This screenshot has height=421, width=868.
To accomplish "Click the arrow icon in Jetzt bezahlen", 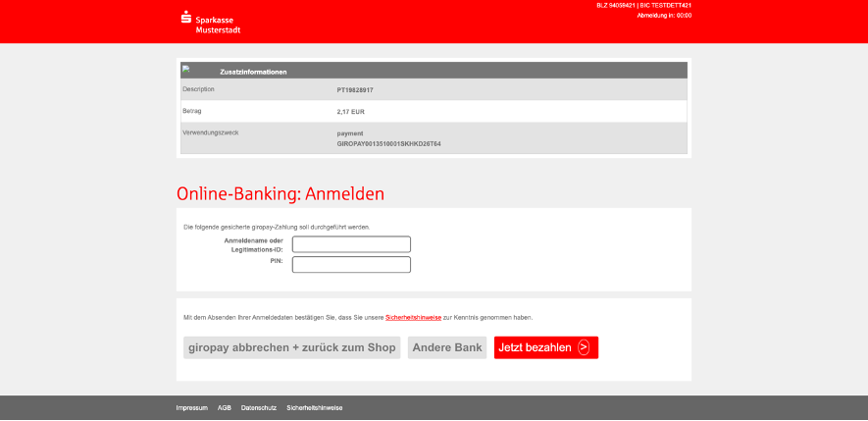I will tap(584, 347).
